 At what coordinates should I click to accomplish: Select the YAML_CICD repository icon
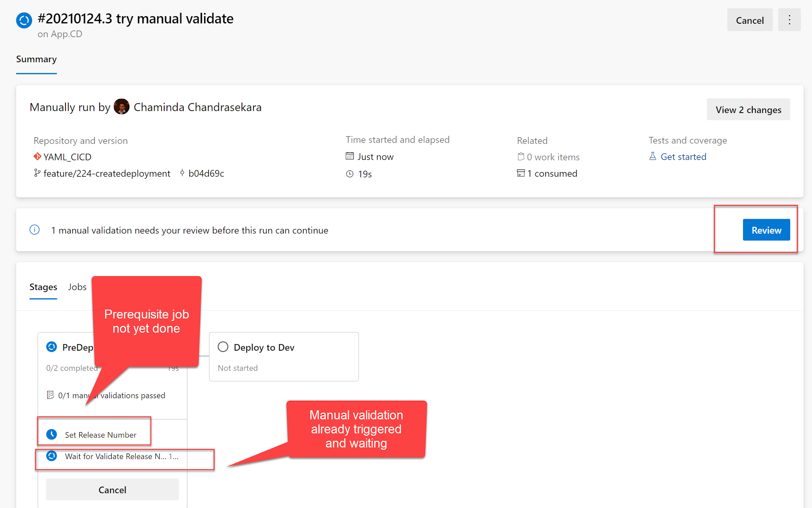pyautogui.click(x=37, y=157)
